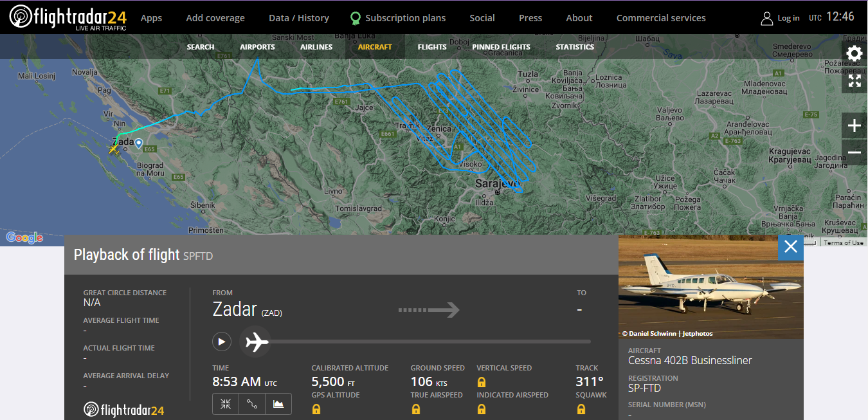Select the AIRLINES tab
The image size is (868, 420).
point(316,47)
